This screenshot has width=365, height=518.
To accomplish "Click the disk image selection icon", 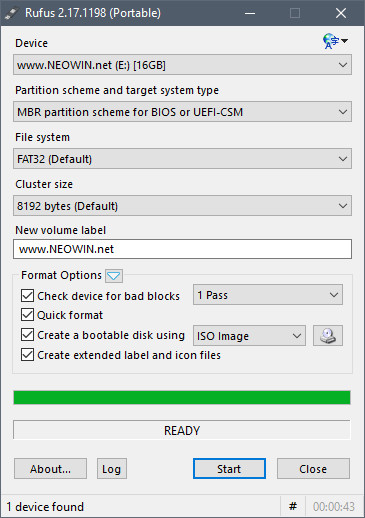I will pyautogui.click(x=328, y=336).
